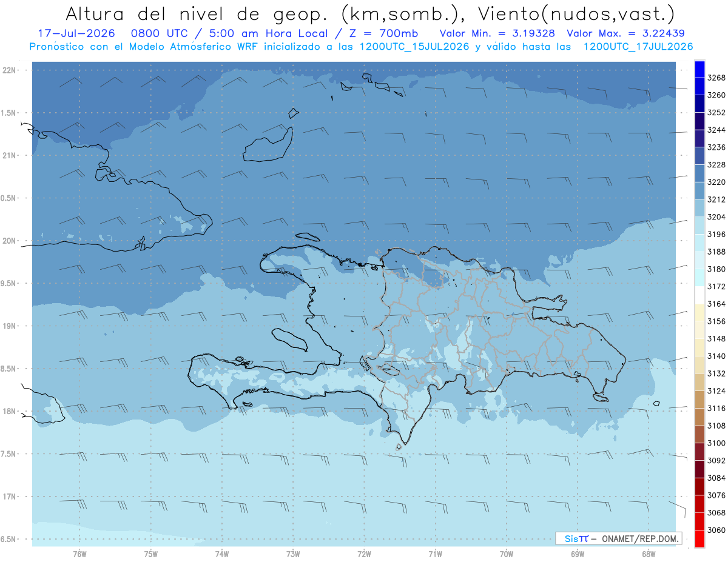Click 'Pronóstico con el Modelo Atmósferico WRF' text
The height and width of the screenshot is (562, 728).
click(144, 47)
